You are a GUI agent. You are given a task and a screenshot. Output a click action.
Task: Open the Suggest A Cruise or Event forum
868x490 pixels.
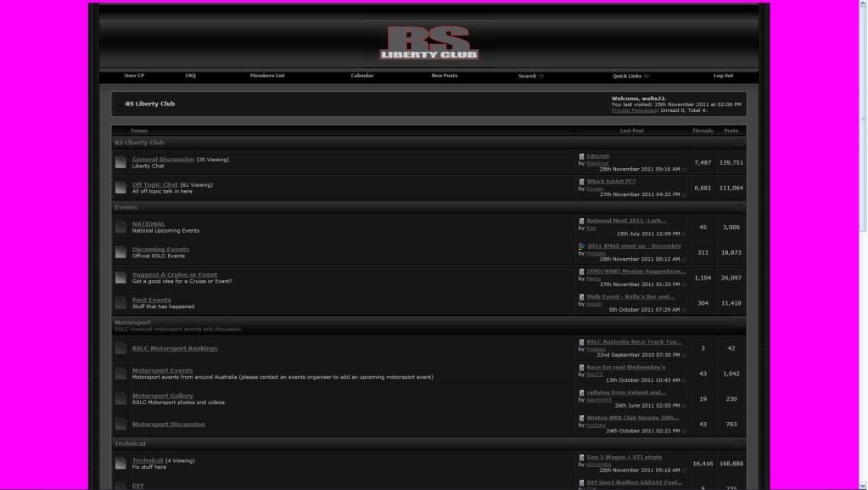175,275
